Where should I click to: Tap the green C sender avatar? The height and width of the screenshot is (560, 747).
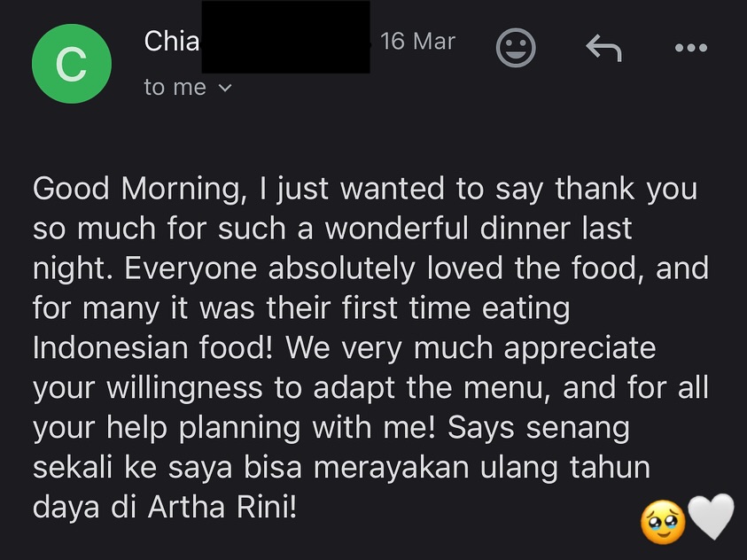coord(72,63)
